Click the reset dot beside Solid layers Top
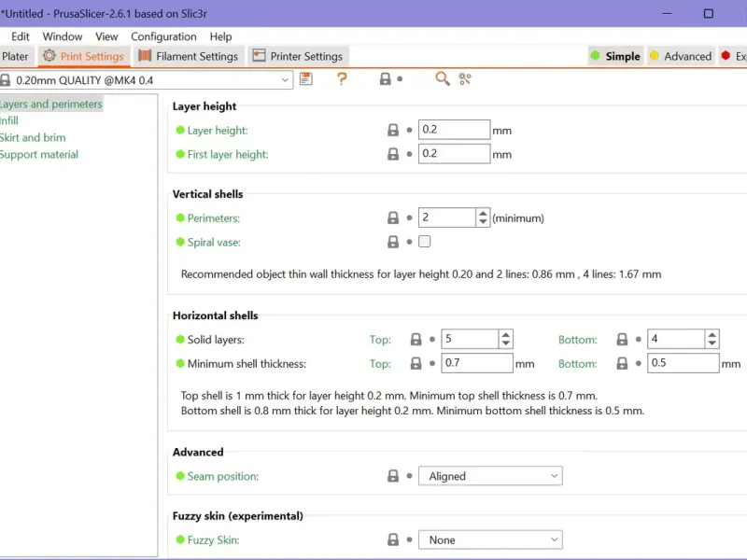 432,340
